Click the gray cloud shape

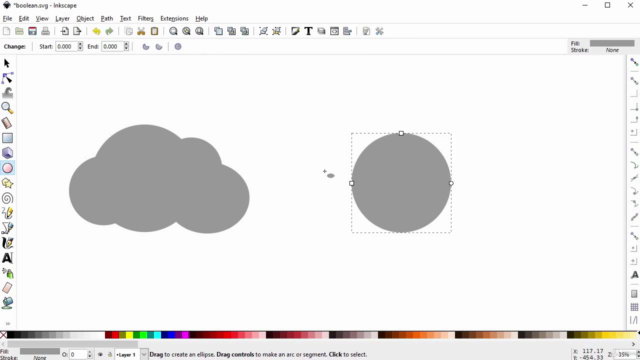(x=159, y=180)
